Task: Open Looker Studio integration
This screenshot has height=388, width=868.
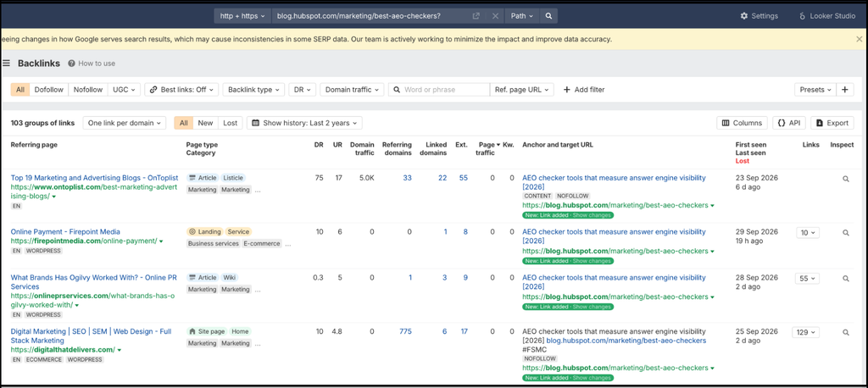Action: click(x=827, y=16)
